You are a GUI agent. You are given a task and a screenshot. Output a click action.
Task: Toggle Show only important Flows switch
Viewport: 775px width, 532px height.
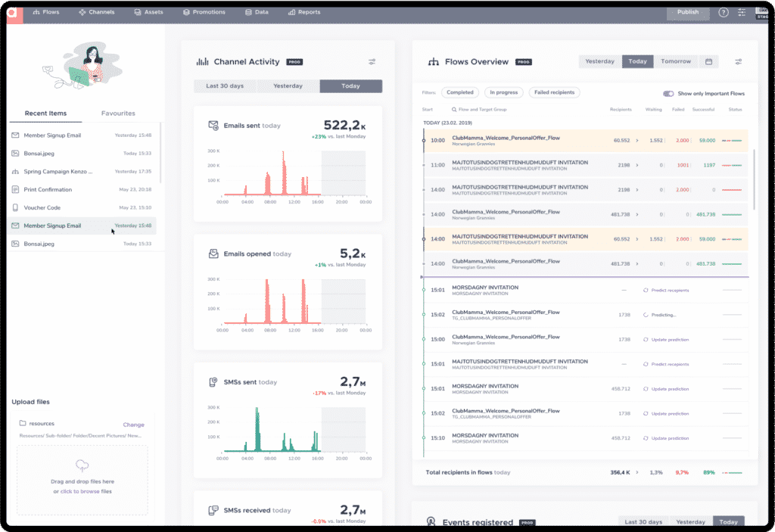(x=668, y=93)
